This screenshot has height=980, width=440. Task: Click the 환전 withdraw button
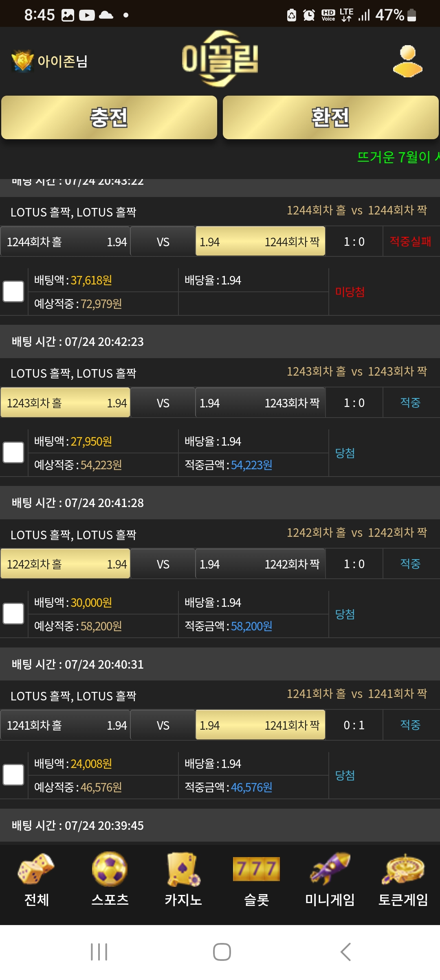331,118
